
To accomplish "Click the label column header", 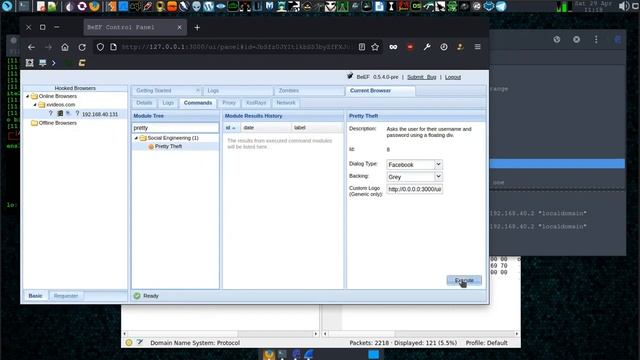I will click(x=316, y=128).
